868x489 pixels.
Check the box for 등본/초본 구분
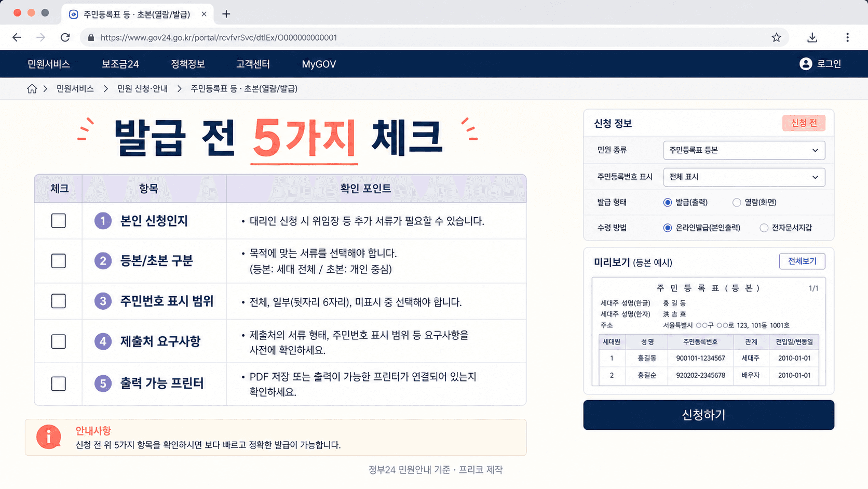[x=59, y=261]
